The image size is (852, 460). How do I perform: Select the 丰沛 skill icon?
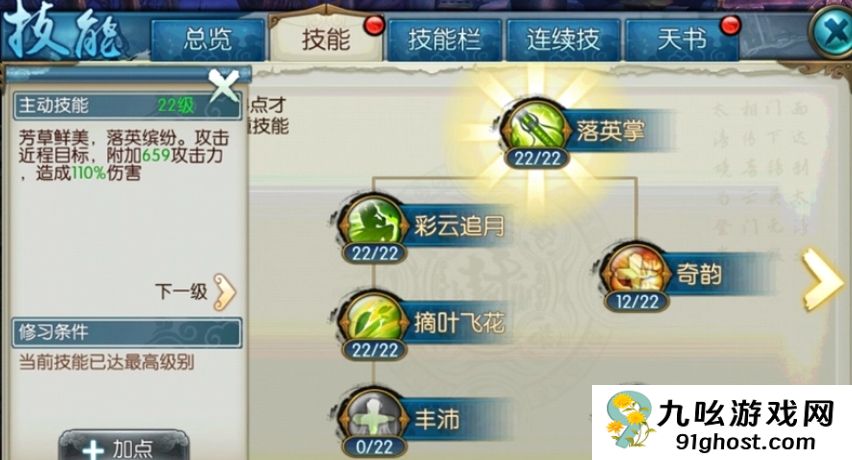tap(374, 415)
